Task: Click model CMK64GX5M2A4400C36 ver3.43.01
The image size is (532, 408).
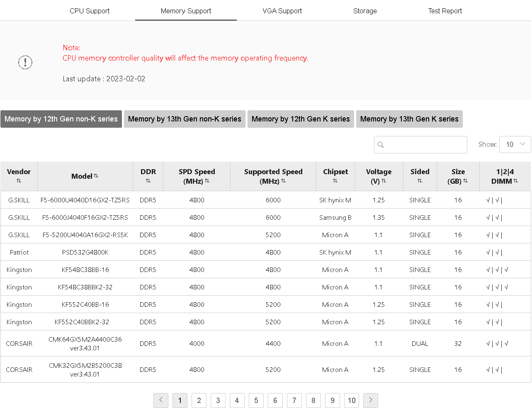Action: [x=85, y=344]
